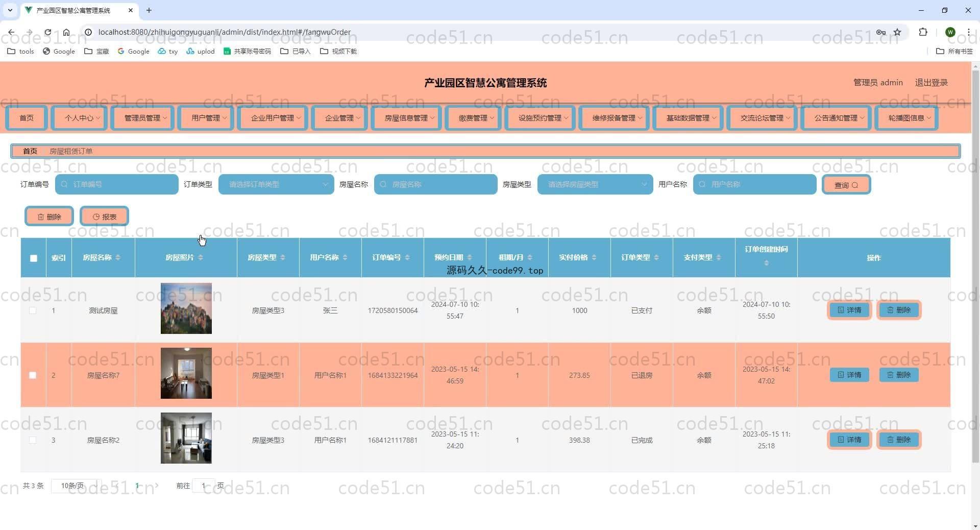Expand the 管理员管理 menu
Image resolution: width=980 pixels, height=530 pixels.
[x=142, y=118]
